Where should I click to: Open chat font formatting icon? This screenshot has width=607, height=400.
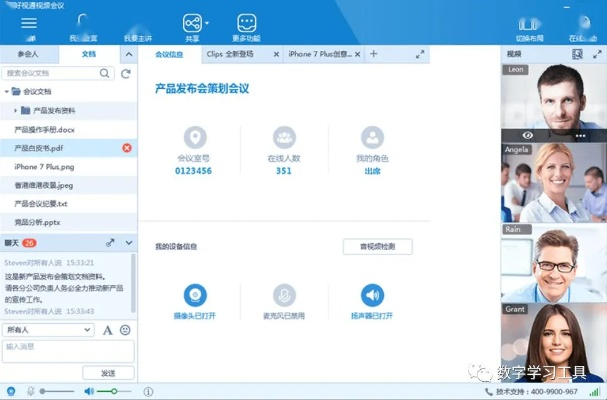(x=108, y=330)
